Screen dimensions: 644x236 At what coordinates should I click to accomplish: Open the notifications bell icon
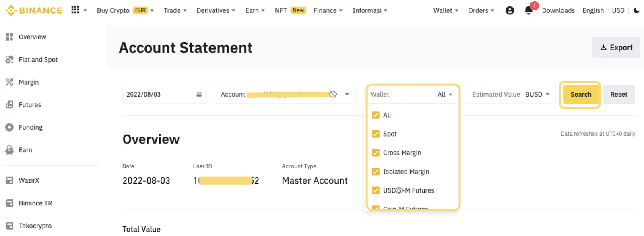[x=528, y=11]
